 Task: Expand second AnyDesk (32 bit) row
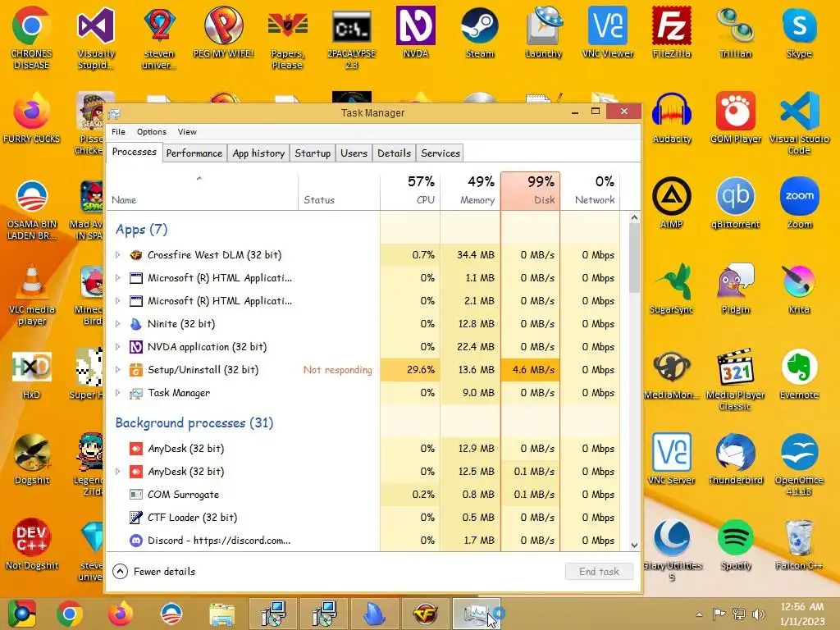118,472
